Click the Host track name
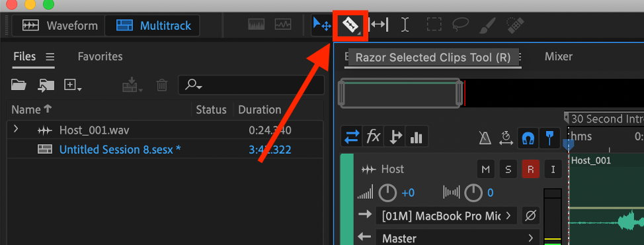This screenshot has height=245, width=644. pyautogui.click(x=393, y=169)
